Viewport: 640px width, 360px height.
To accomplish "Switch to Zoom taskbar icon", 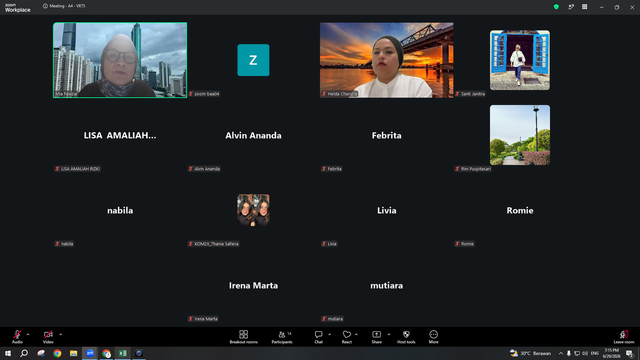I will pos(90,353).
